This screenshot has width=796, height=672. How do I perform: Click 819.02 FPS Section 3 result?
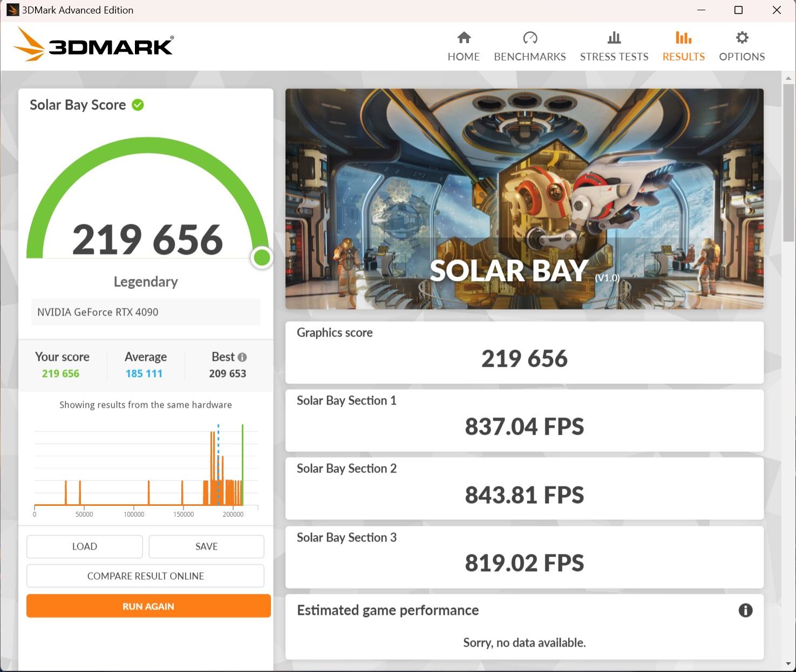point(525,563)
